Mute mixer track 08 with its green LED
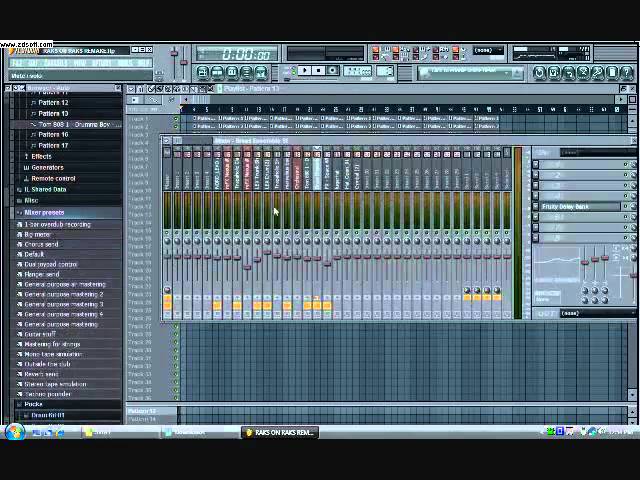Screen dimensions: 640x480 click(247, 233)
